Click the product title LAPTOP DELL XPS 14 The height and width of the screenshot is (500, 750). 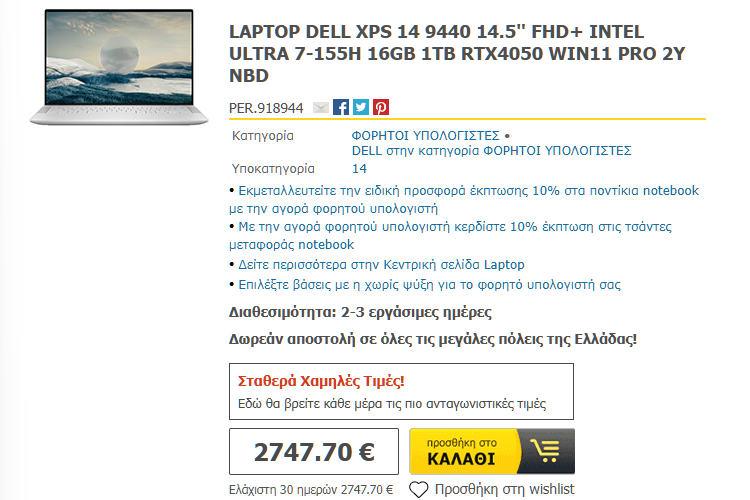click(457, 54)
